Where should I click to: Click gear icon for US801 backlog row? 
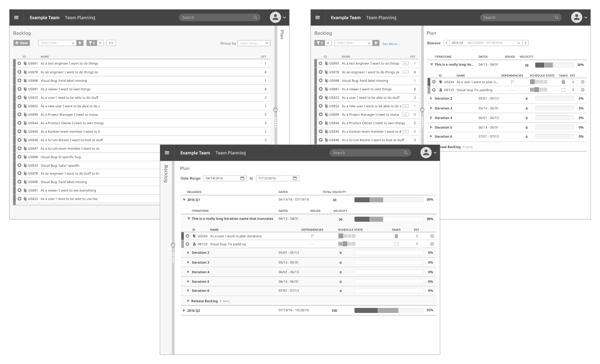pos(19,63)
